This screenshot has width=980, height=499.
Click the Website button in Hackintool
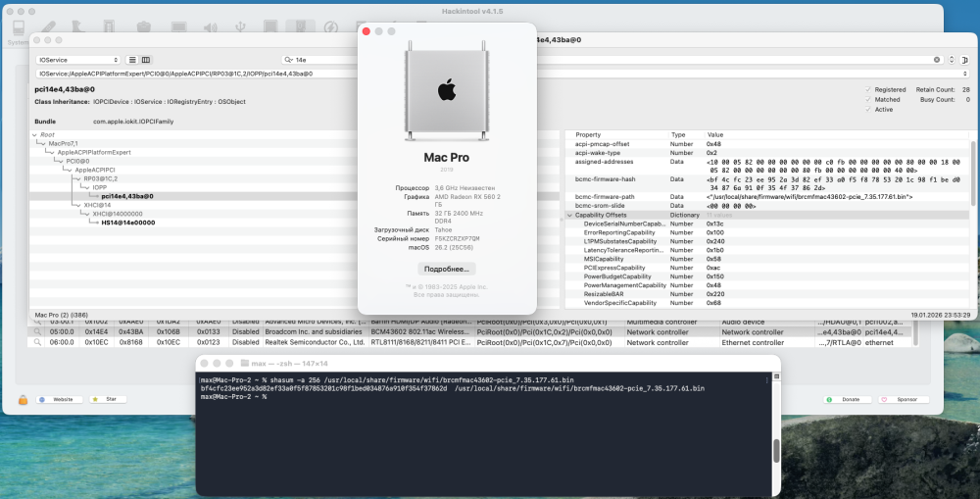[60, 399]
